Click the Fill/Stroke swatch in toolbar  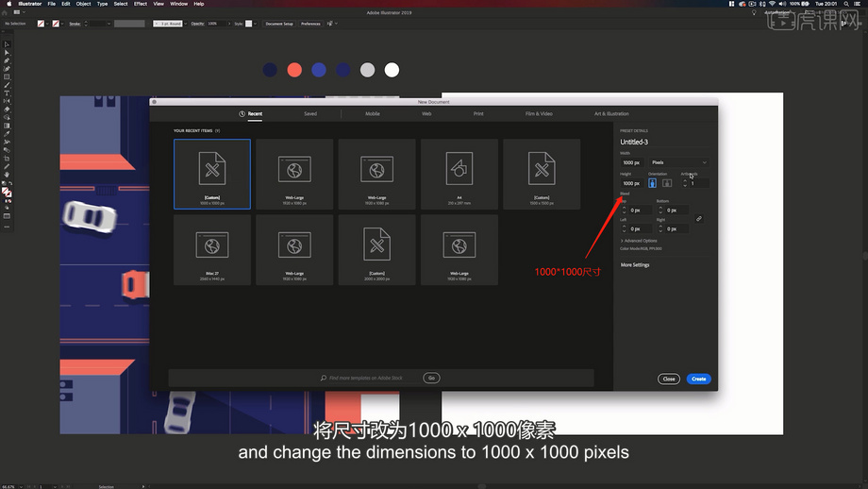(7, 193)
